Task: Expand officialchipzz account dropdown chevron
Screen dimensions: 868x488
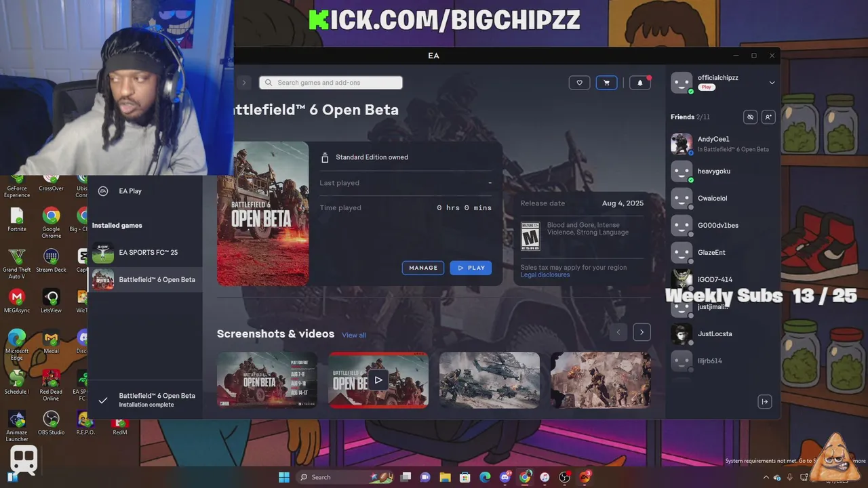Action: 772,83
